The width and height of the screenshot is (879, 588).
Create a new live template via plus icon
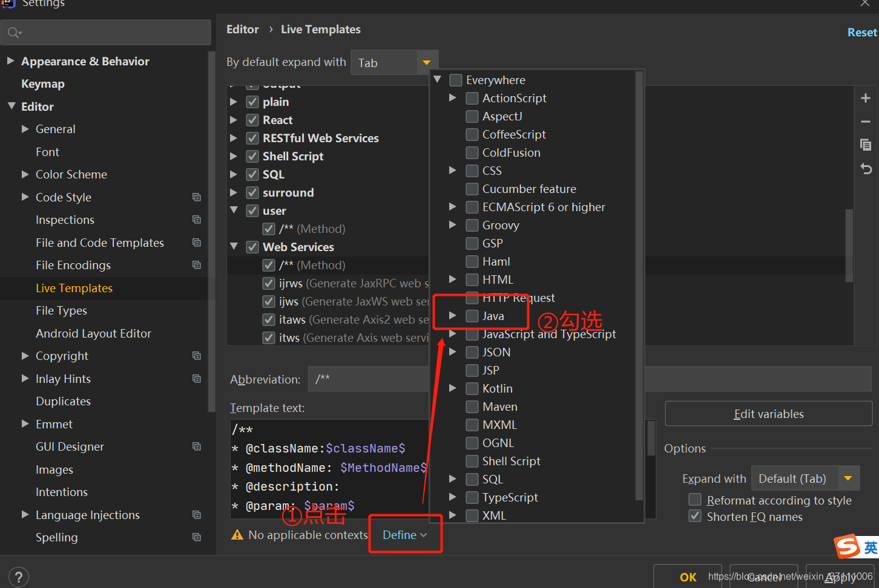[865, 97]
